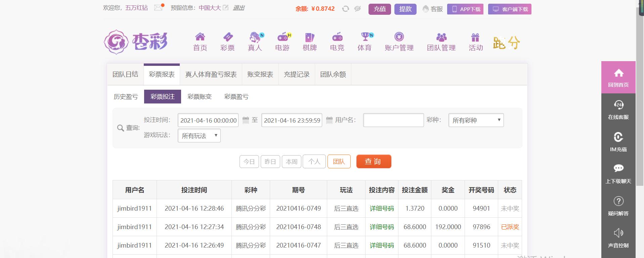The image size is (644, 258).
Task: Open the mail envelope icon
Action: coord(158,8)
